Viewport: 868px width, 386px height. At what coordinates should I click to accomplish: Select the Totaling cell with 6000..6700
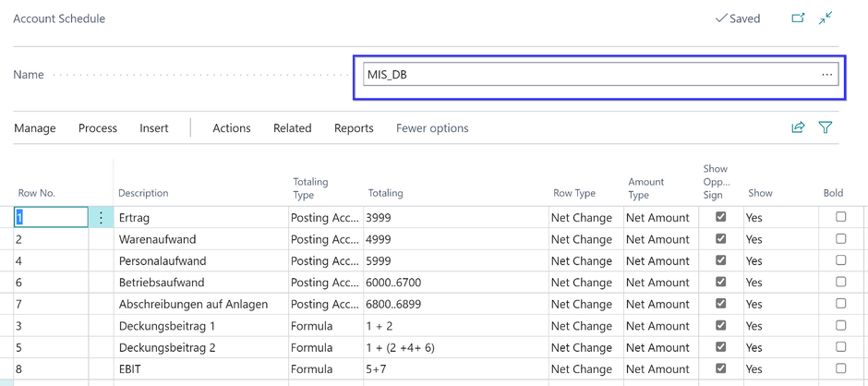pos(452,283)
